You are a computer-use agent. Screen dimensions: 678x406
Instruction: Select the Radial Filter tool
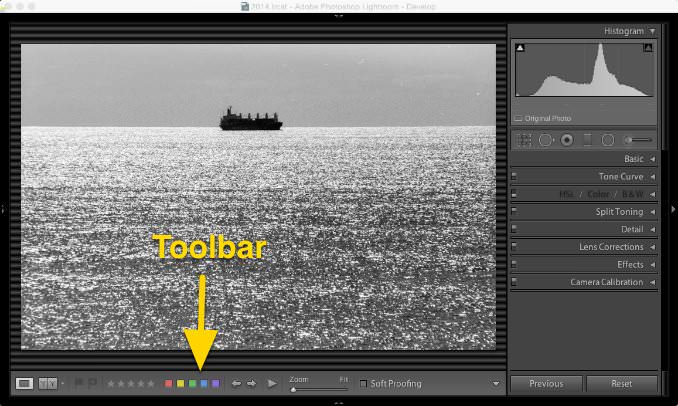(x=608, y=140)
